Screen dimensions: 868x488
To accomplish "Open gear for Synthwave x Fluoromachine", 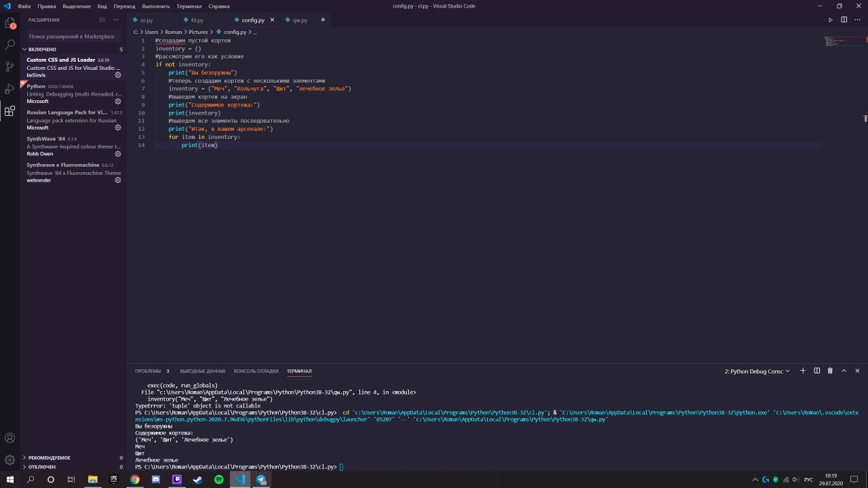I will [118, 180].
